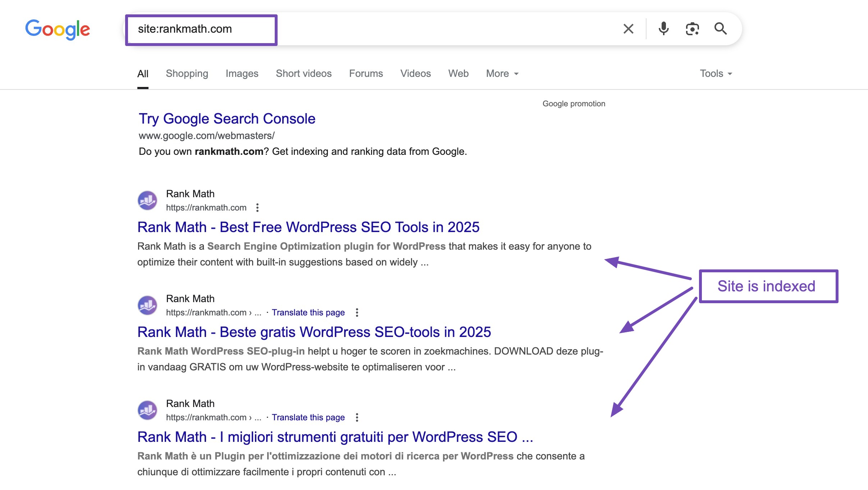Click the Italian result's description snippet
The image size is (868, 490).
(361, 464)
